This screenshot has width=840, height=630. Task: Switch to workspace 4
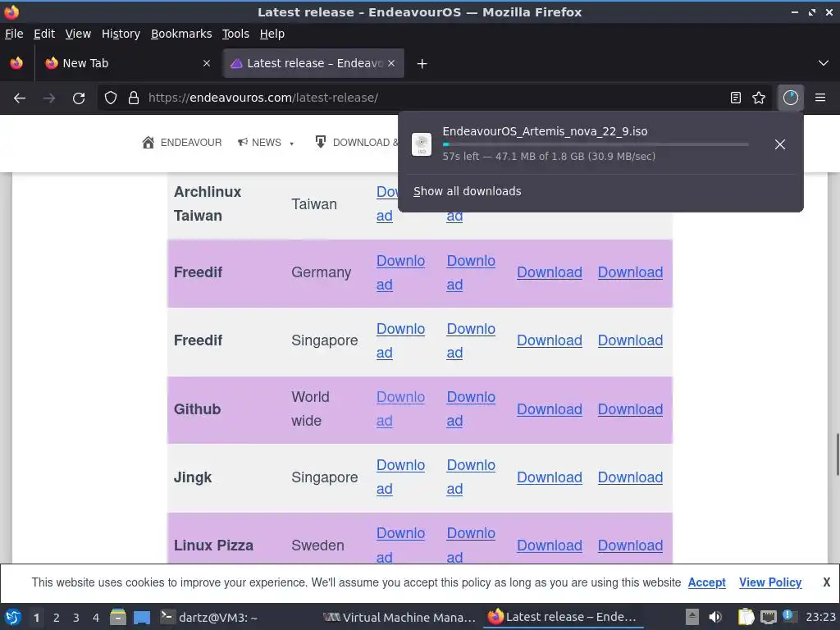tap(96, 618)
